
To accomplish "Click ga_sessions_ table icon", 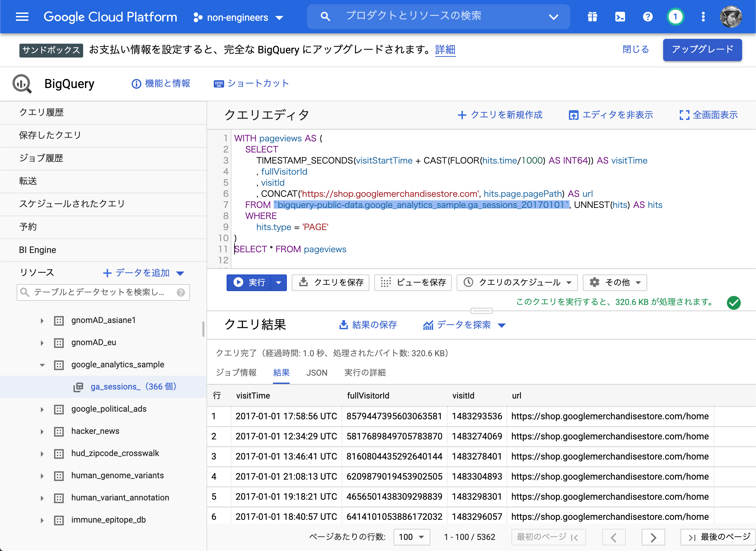I will tap(78, 387).
